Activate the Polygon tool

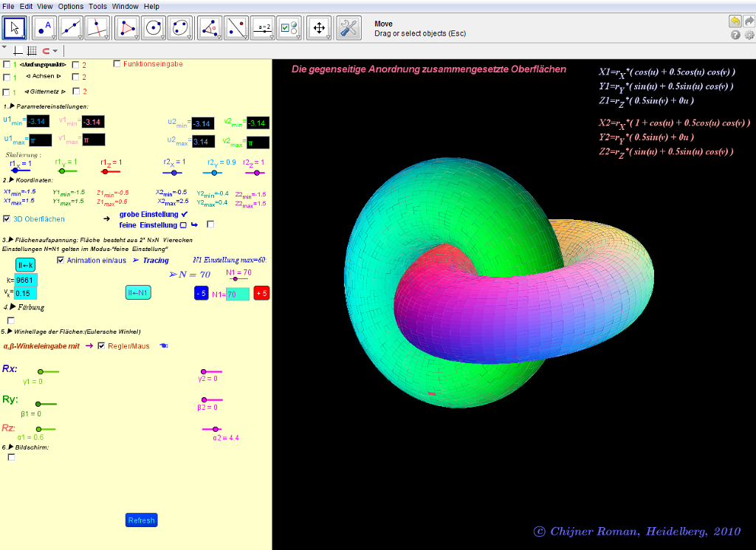[128, 28]
